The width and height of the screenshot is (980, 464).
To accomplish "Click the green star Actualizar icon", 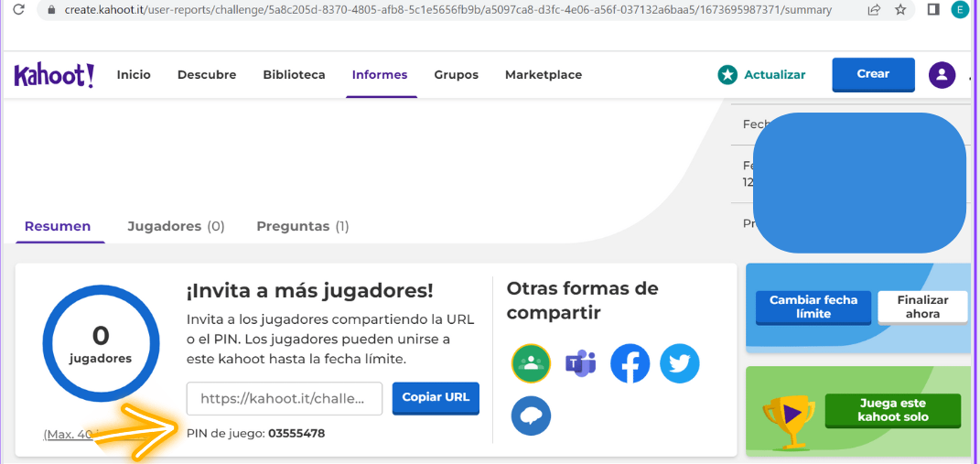I will (x=727, y=75).
